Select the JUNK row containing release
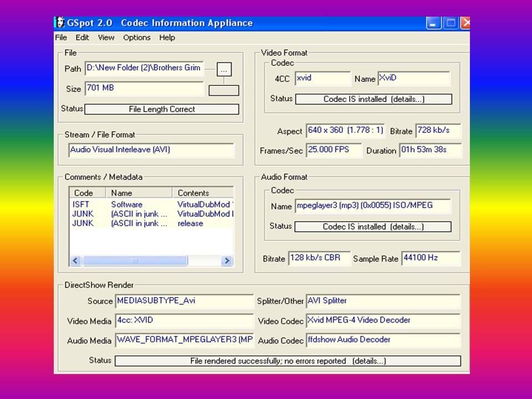 152,223
